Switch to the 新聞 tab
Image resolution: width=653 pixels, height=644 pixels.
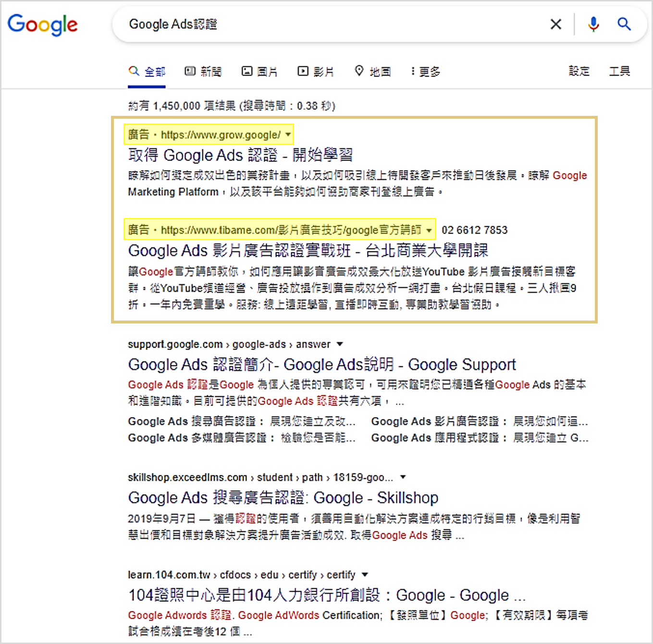[203, 72]
